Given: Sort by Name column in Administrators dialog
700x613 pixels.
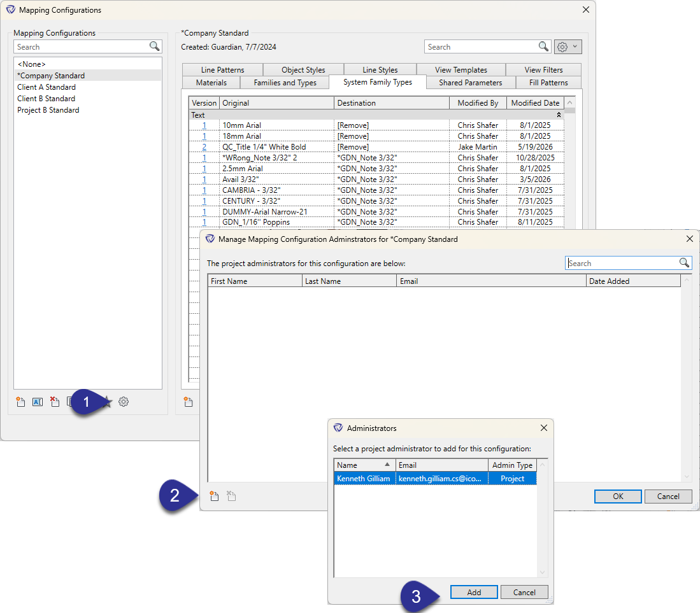Looking at the screenshot, I should click(x=364, y=465).
